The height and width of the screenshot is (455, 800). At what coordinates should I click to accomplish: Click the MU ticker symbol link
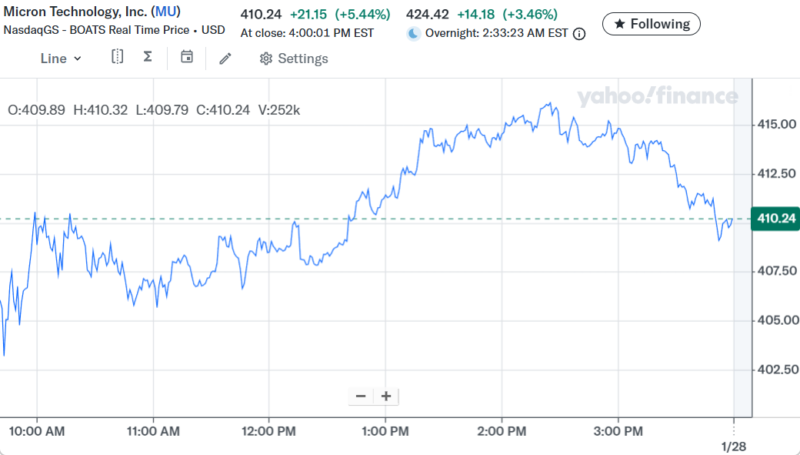click(x=166, y=11)
